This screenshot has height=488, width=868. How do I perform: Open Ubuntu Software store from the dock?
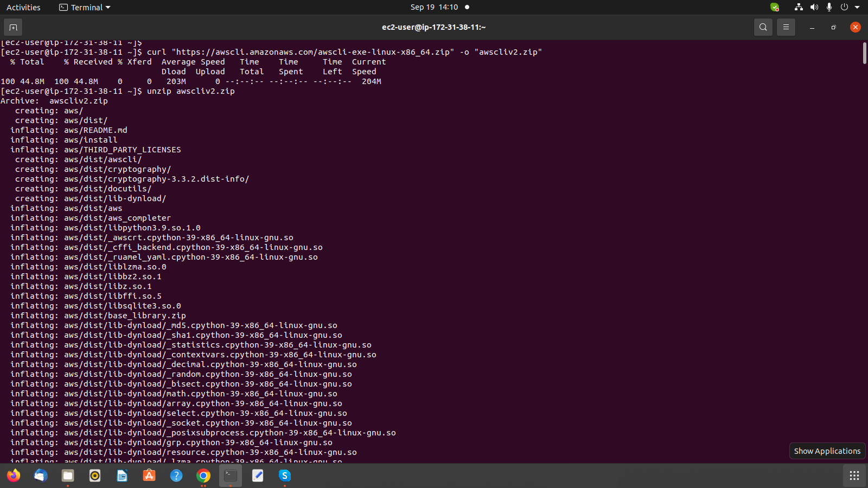[x=149, y=476]
